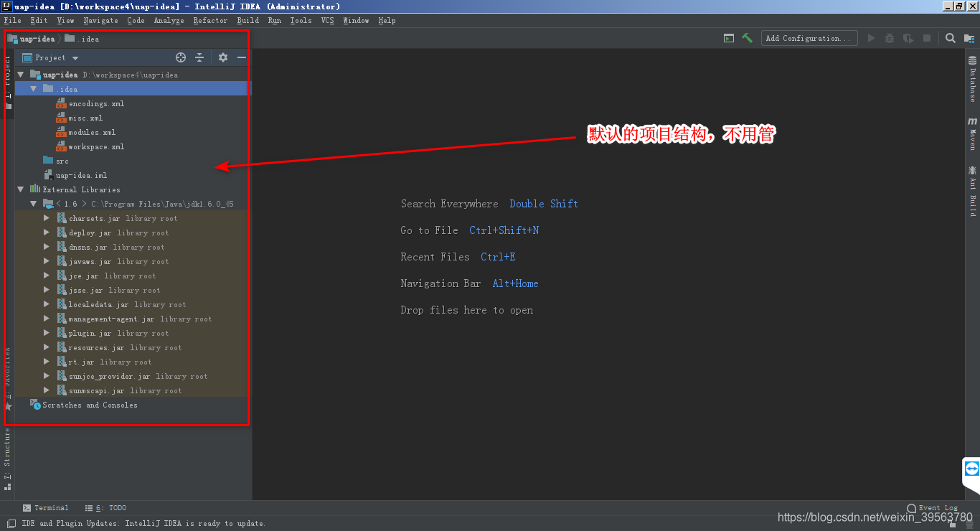Click the Debug bug icon
The height and width of the screenshot is (531, 980).
click(x=890, y=38)
